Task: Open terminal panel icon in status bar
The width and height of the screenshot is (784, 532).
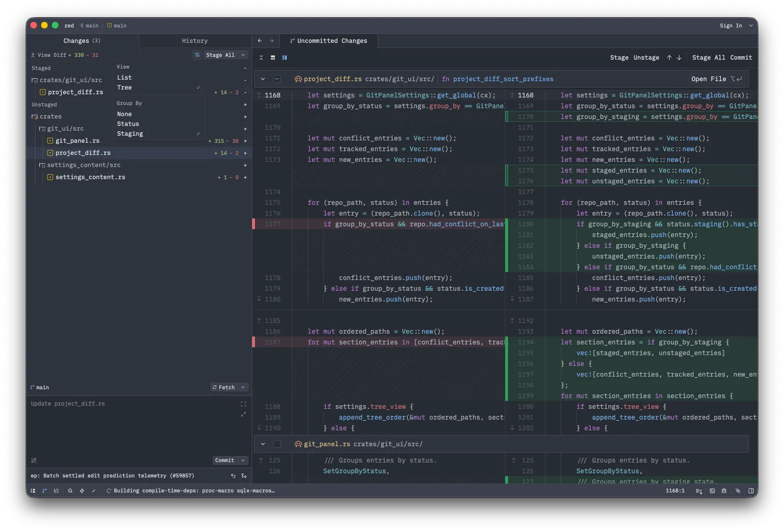Action: [712, 490]
